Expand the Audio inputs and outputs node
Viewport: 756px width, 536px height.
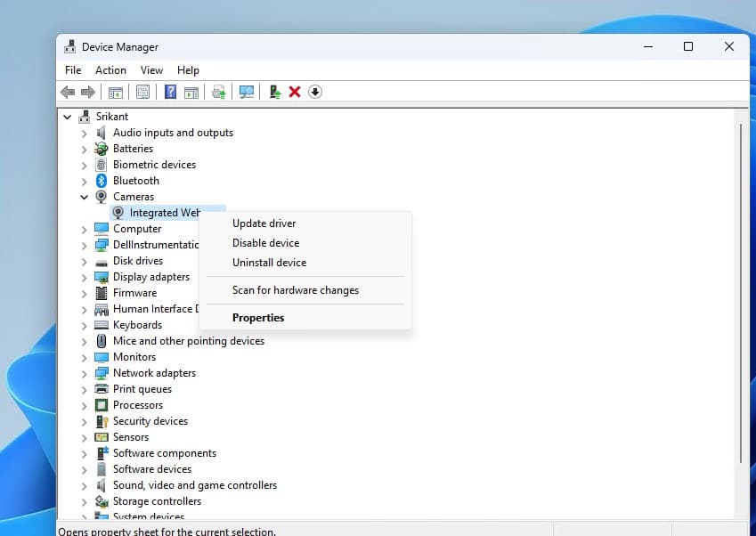pos(85,133)
